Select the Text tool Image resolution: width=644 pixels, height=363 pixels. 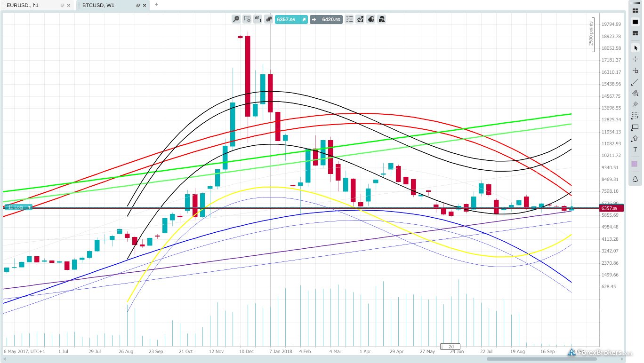pyautogui.click(x=635, y=150)
